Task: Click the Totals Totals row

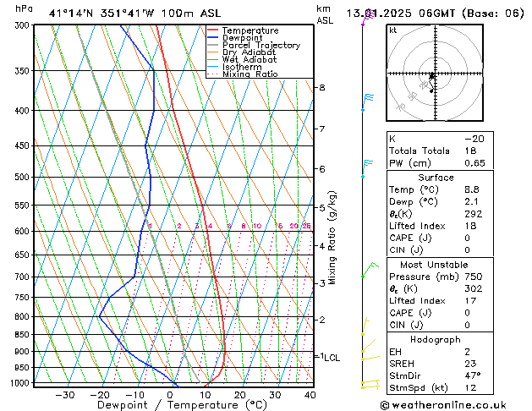Action: click(x=440, y=151)
